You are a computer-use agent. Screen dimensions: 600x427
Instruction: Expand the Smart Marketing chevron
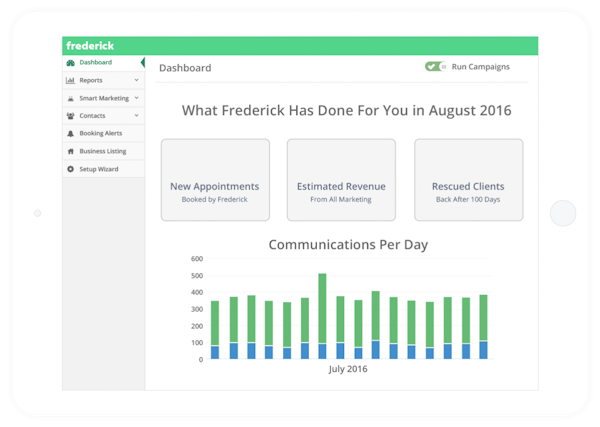[137, 98]
